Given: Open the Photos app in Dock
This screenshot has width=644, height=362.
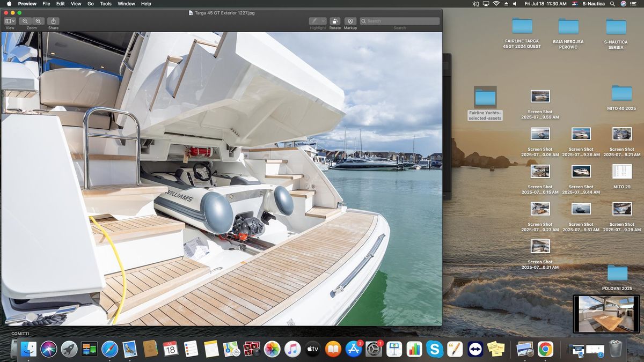Looking at the screenshot, I should (272, 349).
